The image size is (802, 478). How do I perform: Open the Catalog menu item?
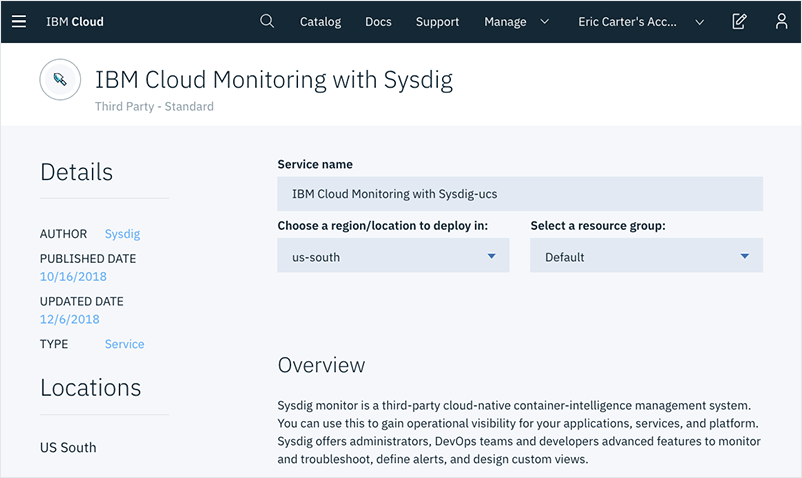point(320,21)
